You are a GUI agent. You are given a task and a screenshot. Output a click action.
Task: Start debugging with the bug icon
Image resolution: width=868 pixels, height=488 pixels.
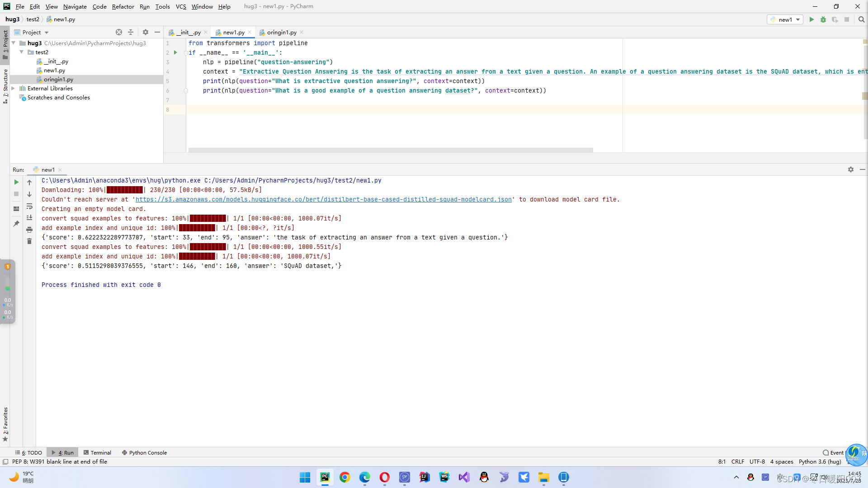823,19
